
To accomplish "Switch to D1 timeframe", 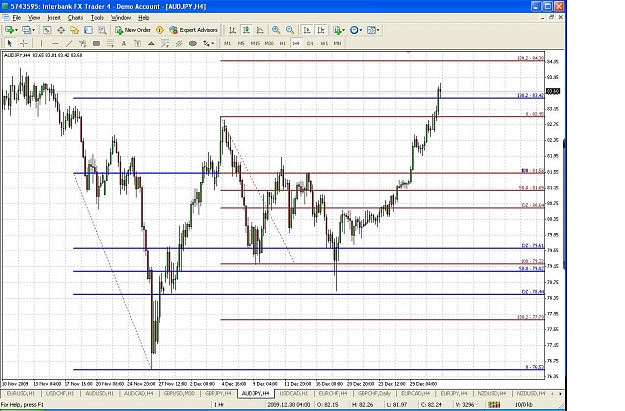I will [x=310, y=43].
